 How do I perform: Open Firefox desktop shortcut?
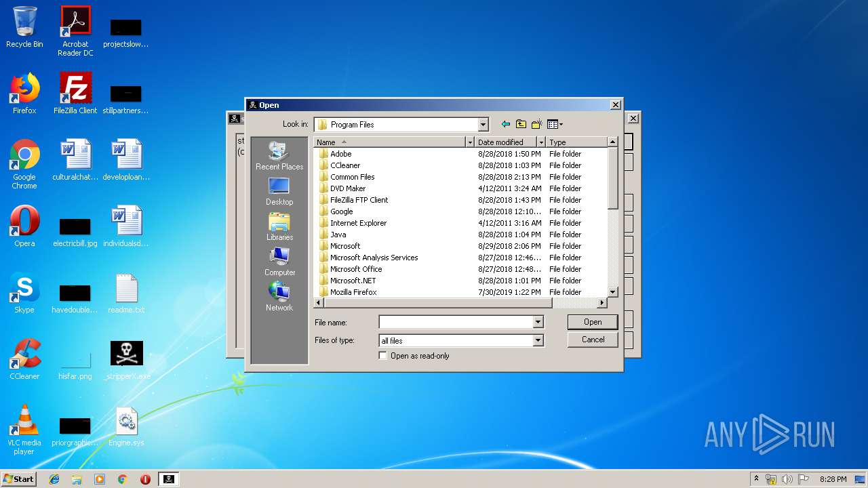pyautogui.click(x=24, y=94)
